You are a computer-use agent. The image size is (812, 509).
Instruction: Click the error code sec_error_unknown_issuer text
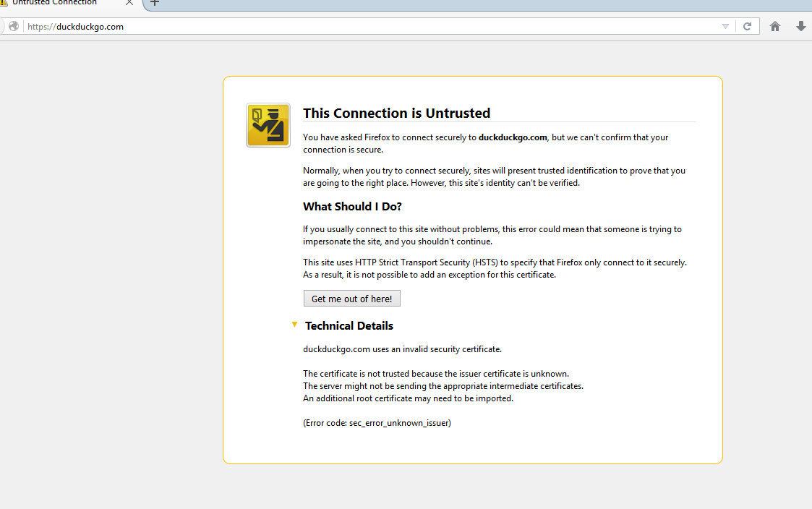(377, 423)
